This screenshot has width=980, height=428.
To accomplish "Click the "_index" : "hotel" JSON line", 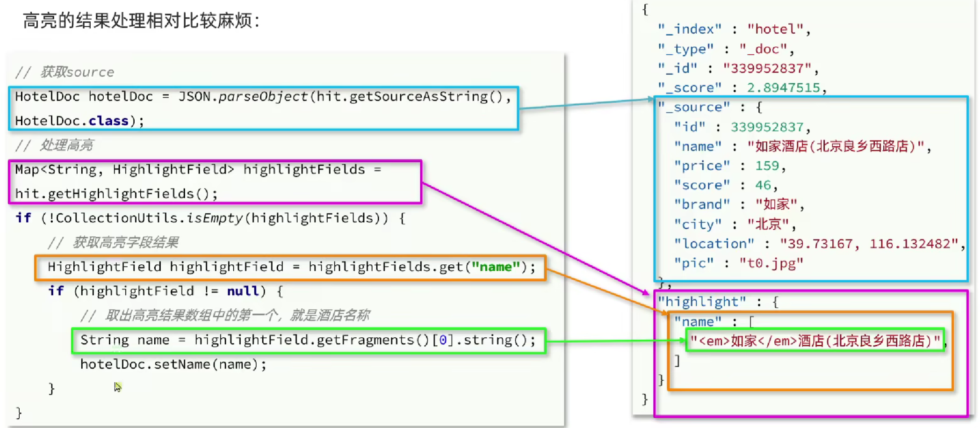I will 734,29.
